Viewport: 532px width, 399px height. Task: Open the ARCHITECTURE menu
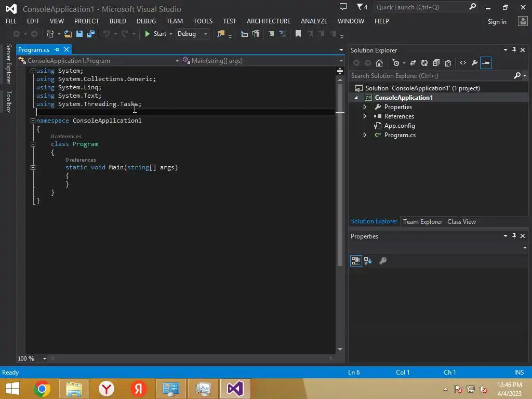click(269, 21)
